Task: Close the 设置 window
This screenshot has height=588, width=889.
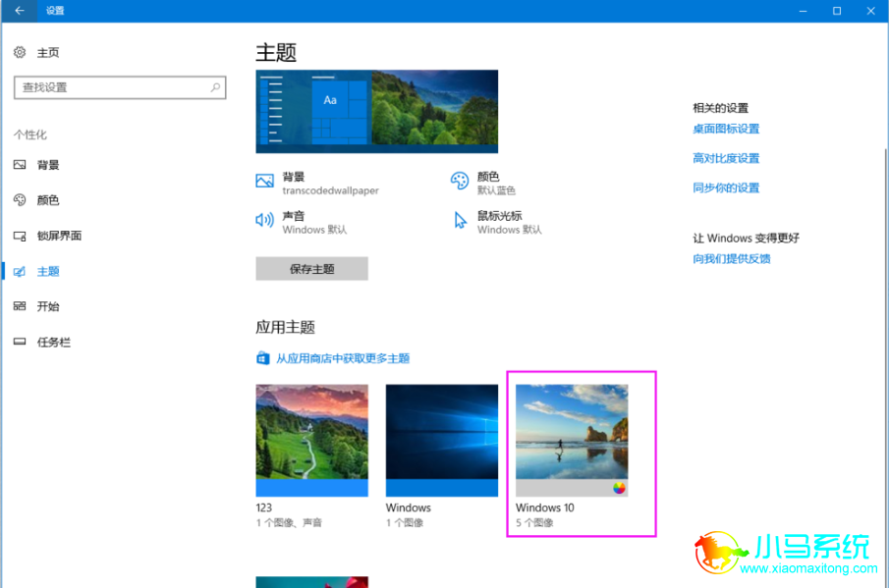Action: (871, 11)
